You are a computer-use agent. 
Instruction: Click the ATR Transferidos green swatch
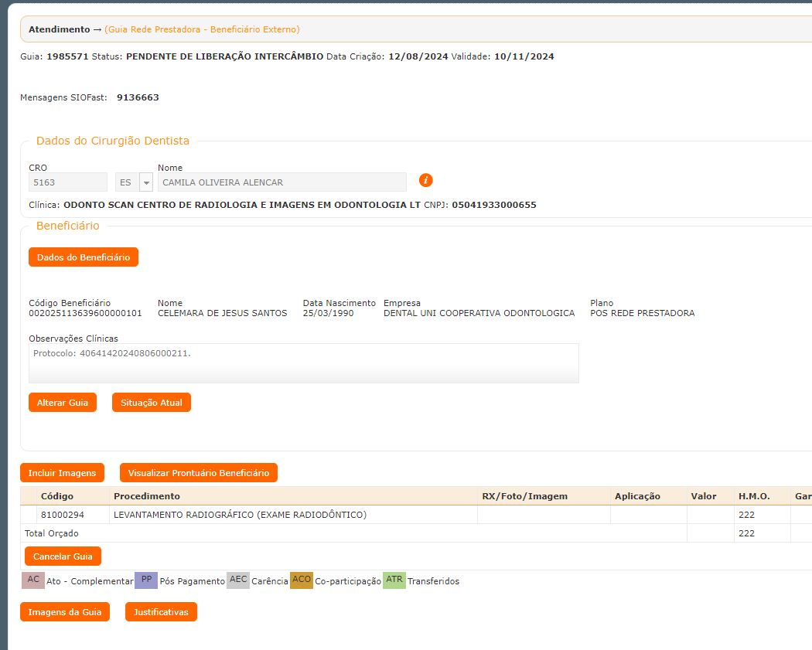pyautogui.click(x=394, y=580)
